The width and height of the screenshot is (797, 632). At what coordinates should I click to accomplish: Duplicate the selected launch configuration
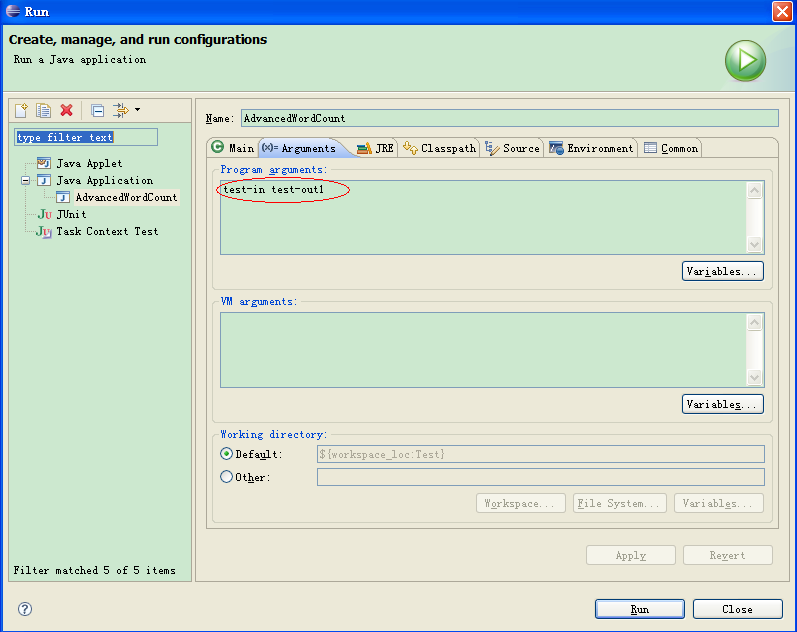click(44, 110)
